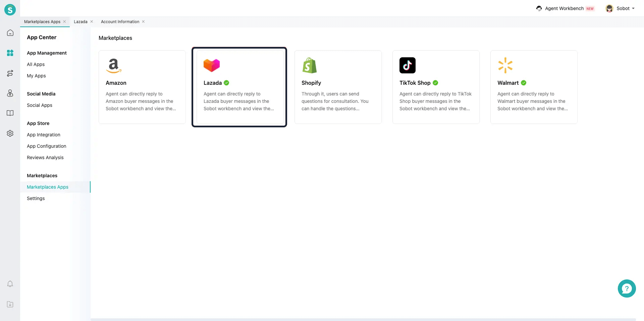Screen dimensions: 644x321
Task: Switch to the Account Information tab
Action: [120, 21]
